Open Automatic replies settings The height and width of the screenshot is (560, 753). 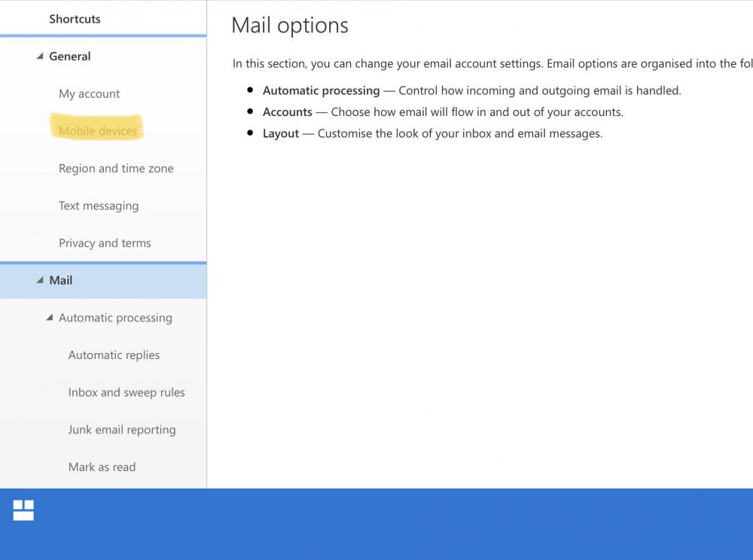[x=114, y=355]
